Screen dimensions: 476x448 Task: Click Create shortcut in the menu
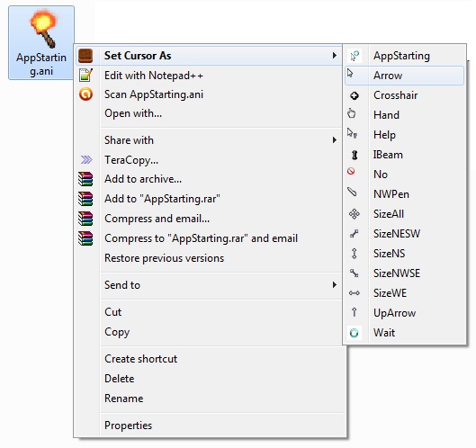210,359
